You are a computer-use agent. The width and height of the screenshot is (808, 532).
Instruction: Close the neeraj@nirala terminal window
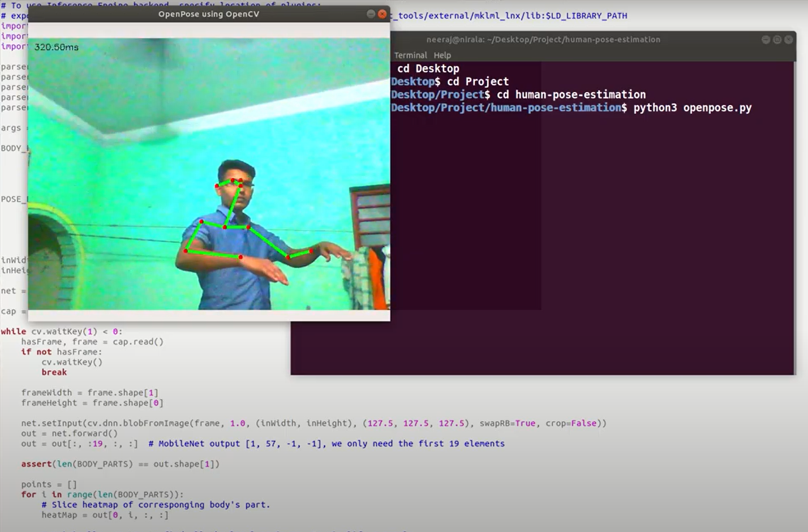[788, 40]
